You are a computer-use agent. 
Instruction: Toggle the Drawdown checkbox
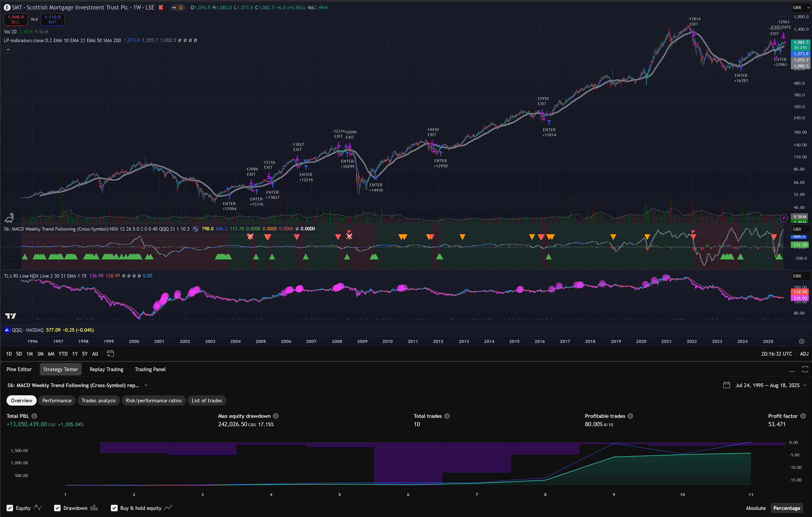(57, 508)
